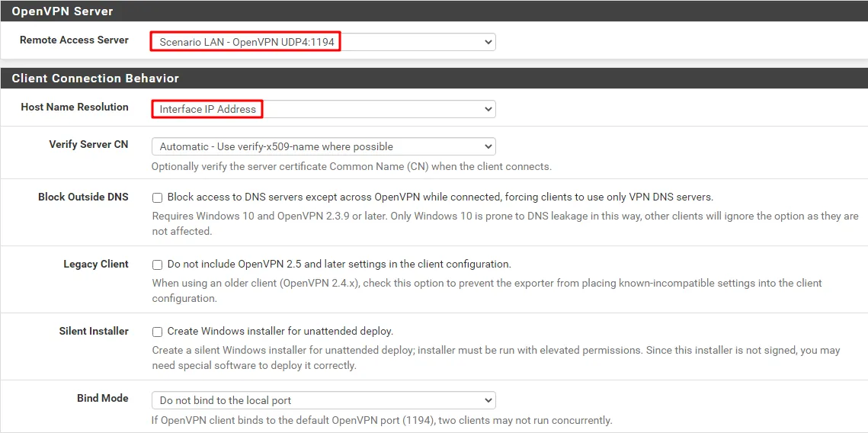Open the Verify Server CN dropdown
868x433 pixels.
click(323, 146)
